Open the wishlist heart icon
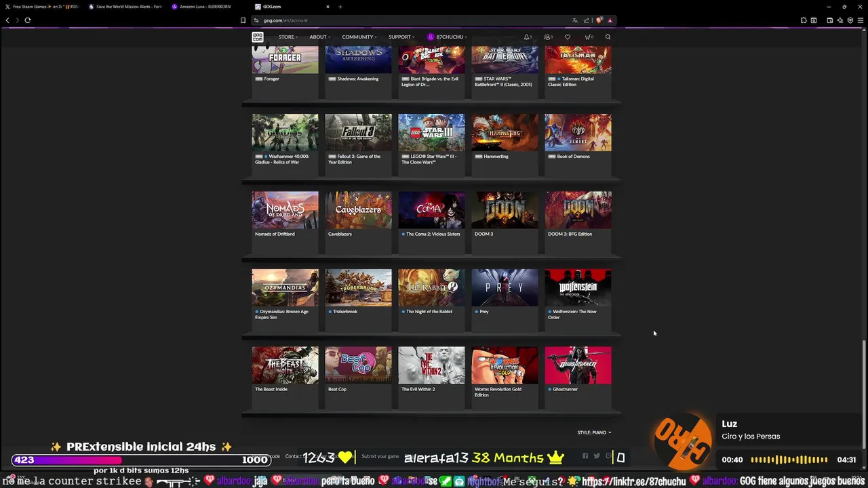Image resolution: width=868 pixels, height=488 pixels. [x=568, y=37]
